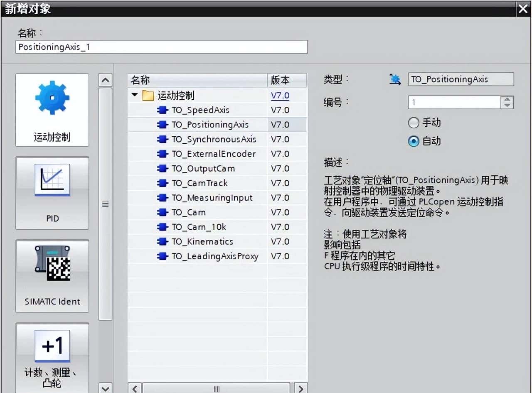Select the TO_OutputCam object icon
This screenshot has width=532, height=393.
pos(162,168)
